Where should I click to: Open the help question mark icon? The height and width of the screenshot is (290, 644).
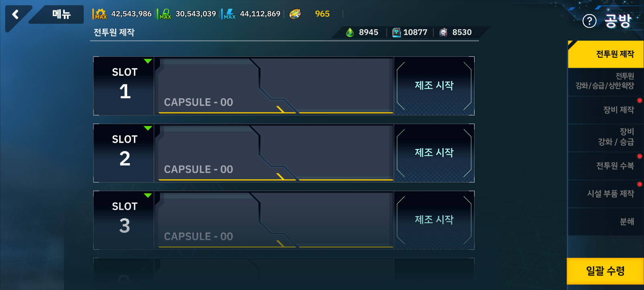pos(590,21)
